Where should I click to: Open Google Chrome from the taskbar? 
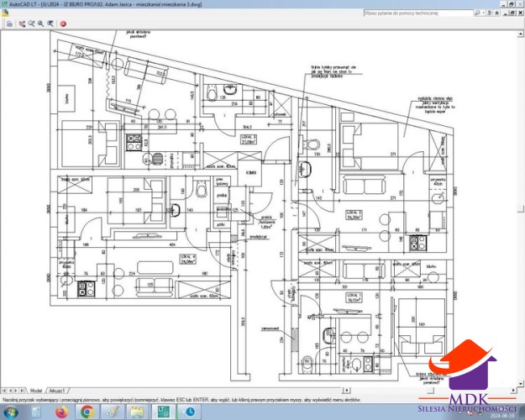click(87, 412)
